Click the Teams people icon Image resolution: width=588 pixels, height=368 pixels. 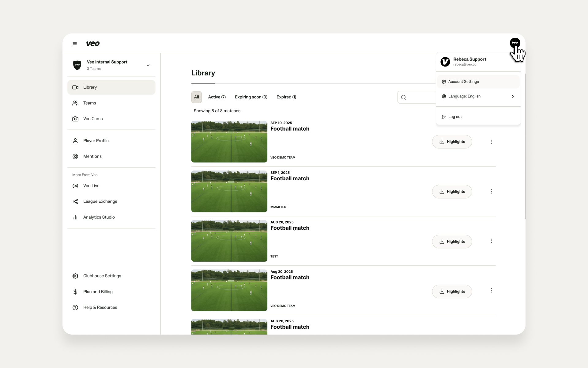tap(75, 103)
